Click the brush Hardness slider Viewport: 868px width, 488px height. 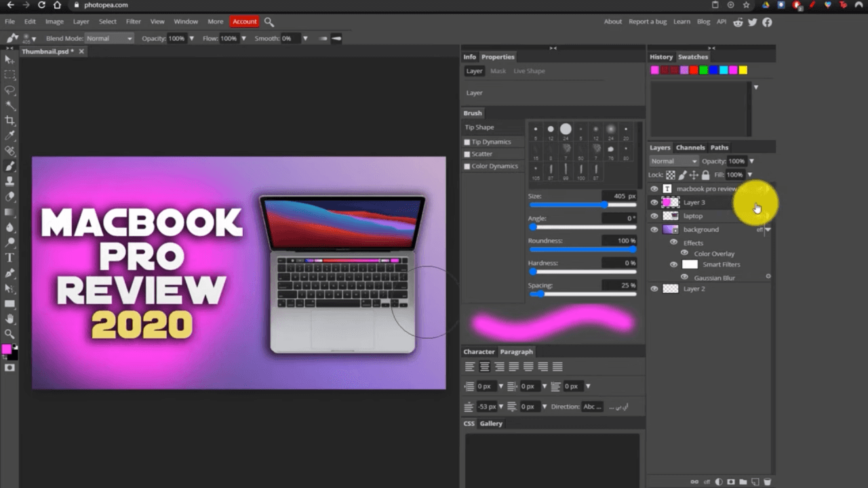point(583,272)
